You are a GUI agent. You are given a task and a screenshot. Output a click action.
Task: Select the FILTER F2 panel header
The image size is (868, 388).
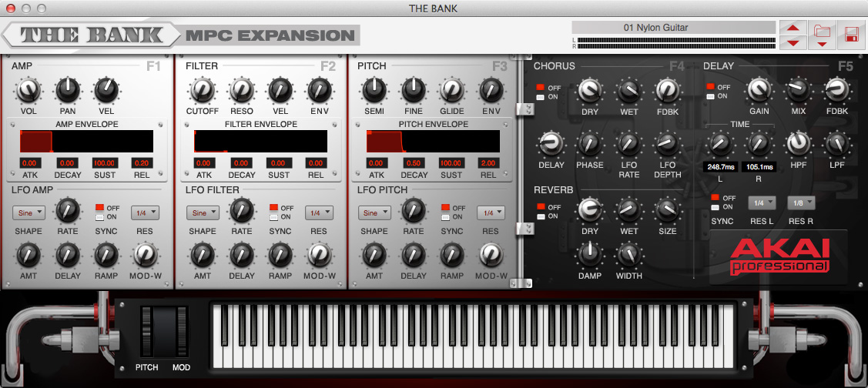click(328, 66)
